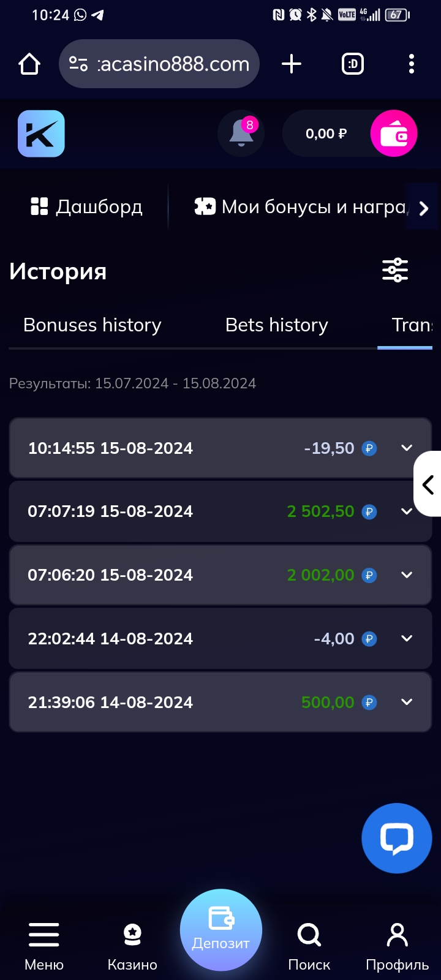Tap the browser home icon
The image size is (441, 980).
(29, 64)
